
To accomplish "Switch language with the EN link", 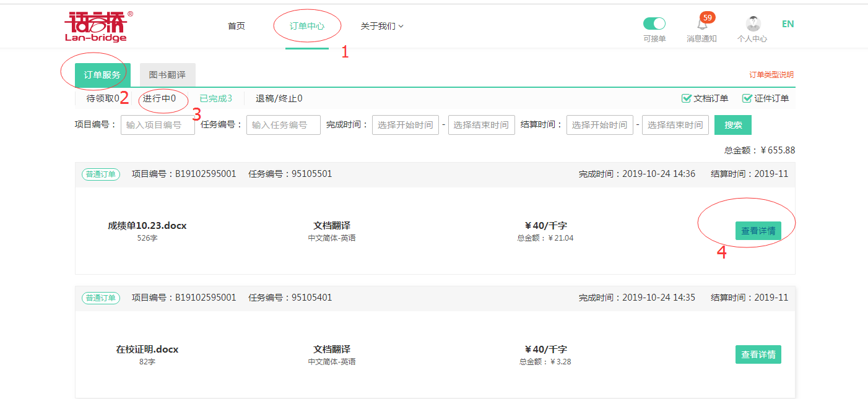I will [x=788, y=24].
